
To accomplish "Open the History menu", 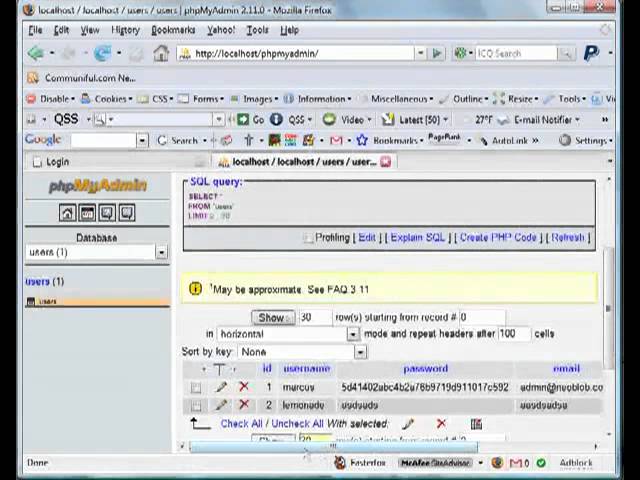I will point(125,30).
